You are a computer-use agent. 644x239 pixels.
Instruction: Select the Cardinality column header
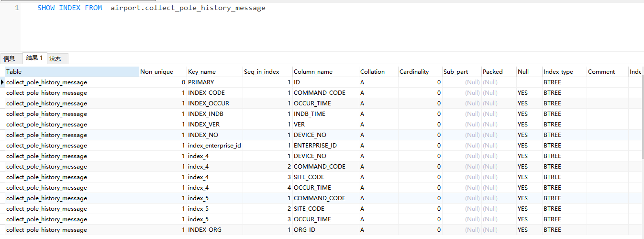420,72
